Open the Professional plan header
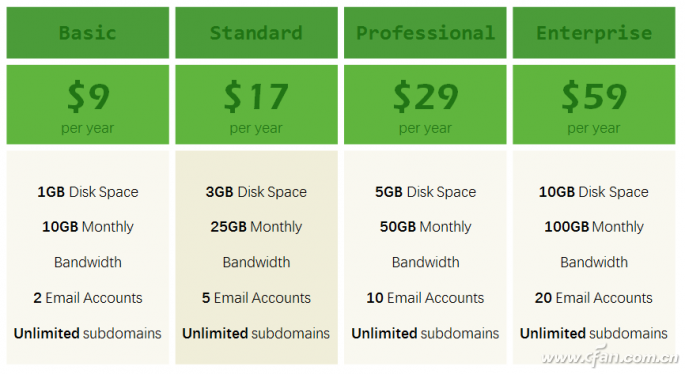Screen dimensions: 685x374 (425, 33)
